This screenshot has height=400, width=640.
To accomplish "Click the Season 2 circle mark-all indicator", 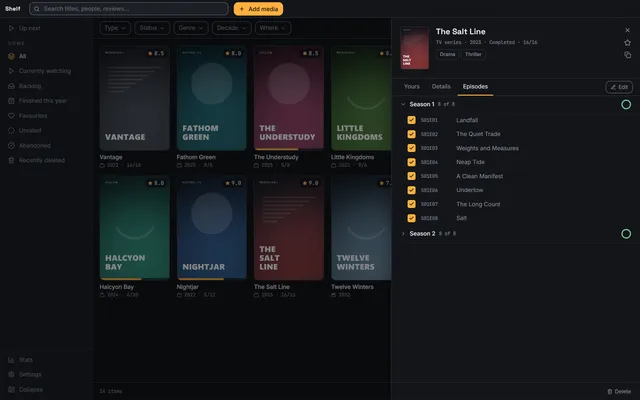I will point(626,234).
